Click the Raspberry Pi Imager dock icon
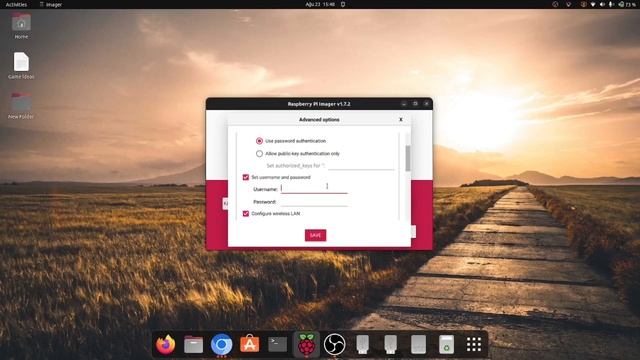The width and height of the screenshot is (640, 360). point(306,344)
